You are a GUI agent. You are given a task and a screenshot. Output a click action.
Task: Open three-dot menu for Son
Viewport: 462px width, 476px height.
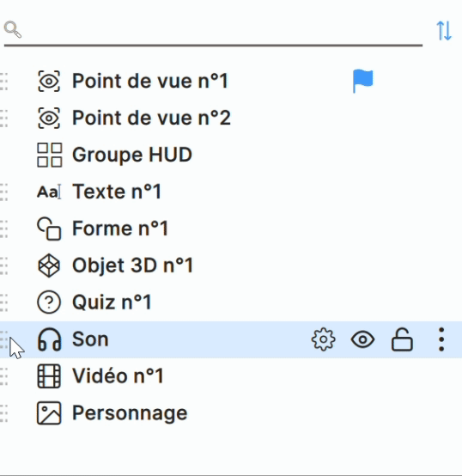click(x=441, y=339)
